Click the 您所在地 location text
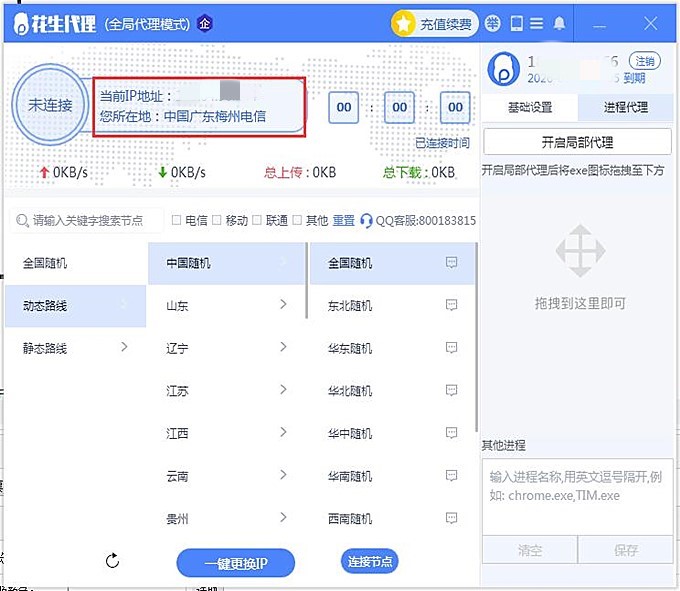 point(183,116)
